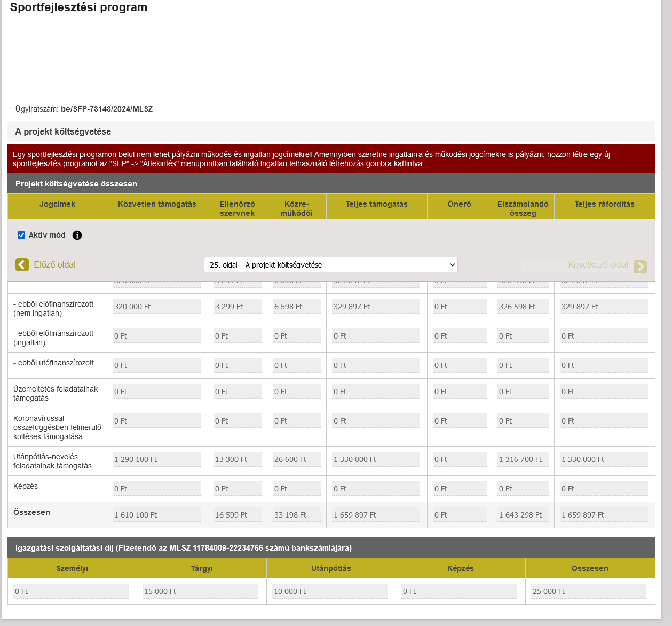
Task: Click the Személyi fee field 0 Ft
Action: pos(71,591)
